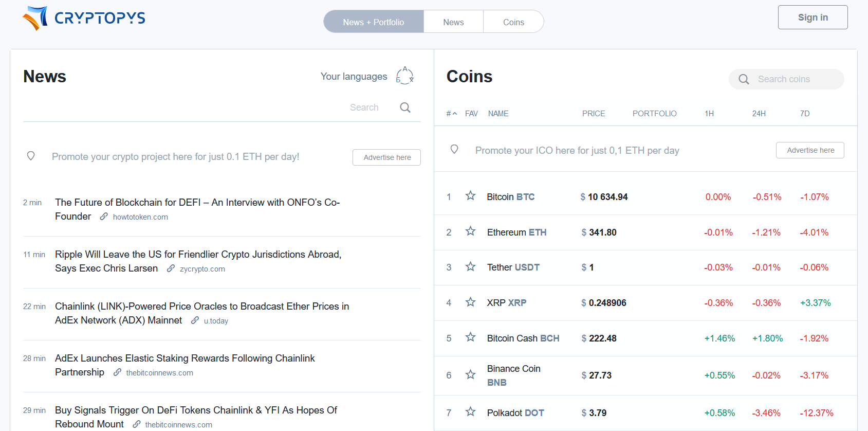
Task: Open the Ripple Will Leave the US article
Action: click(198, 261)
